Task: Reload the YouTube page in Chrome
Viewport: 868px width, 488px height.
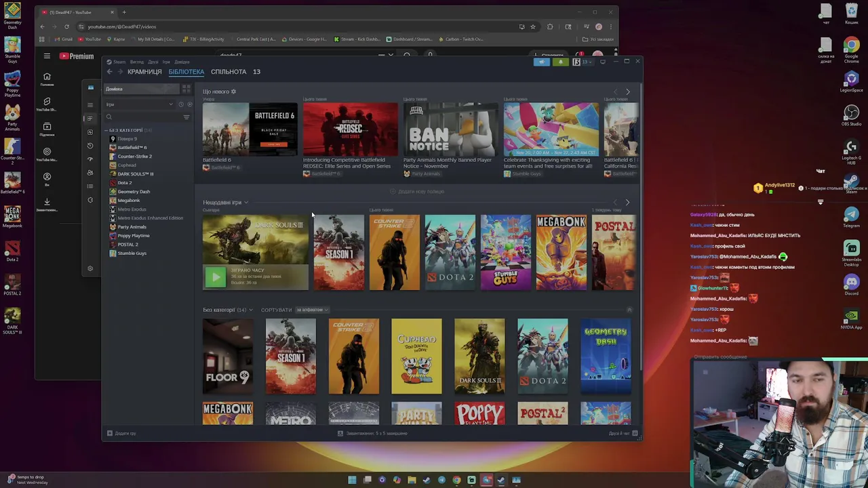Action: pyautogui.click(x=66, y=26)
